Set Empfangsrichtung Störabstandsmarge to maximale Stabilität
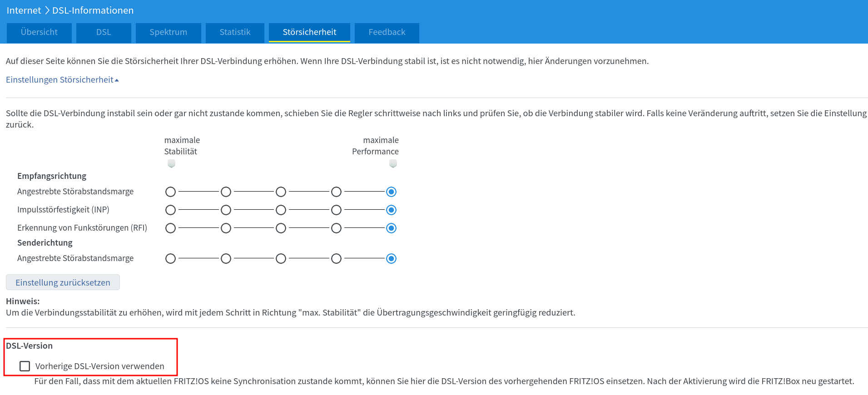This screenshot has height=395, width=868. 170,192
